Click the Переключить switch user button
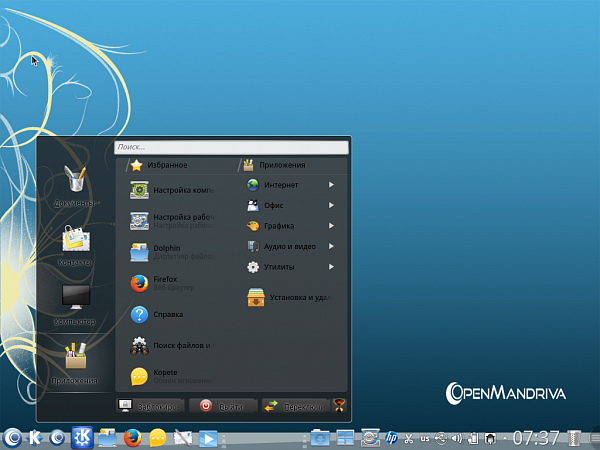 [x=296, y=406]
